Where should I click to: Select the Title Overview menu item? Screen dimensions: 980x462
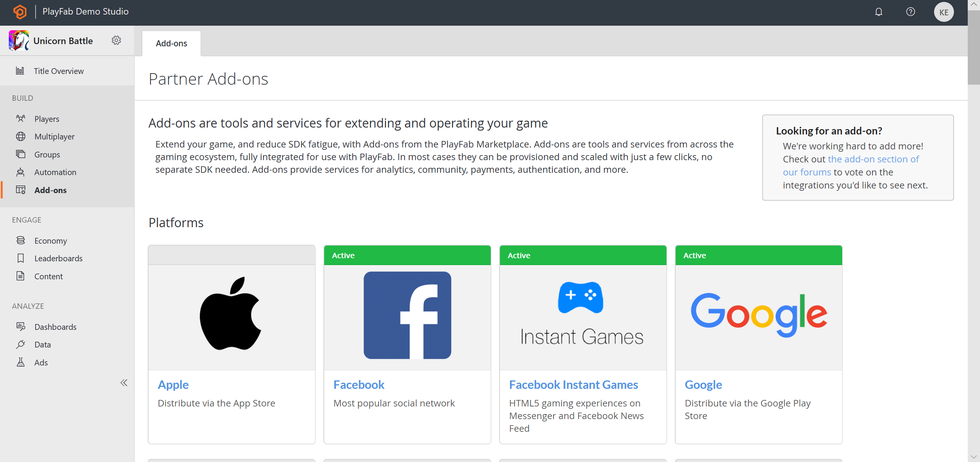[59, 70]
